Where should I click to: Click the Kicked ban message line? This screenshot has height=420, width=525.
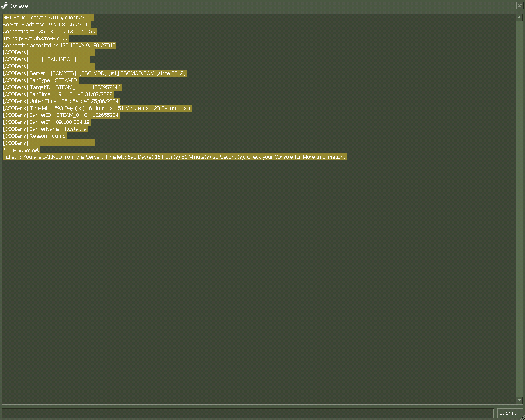[x=175, y=157]
